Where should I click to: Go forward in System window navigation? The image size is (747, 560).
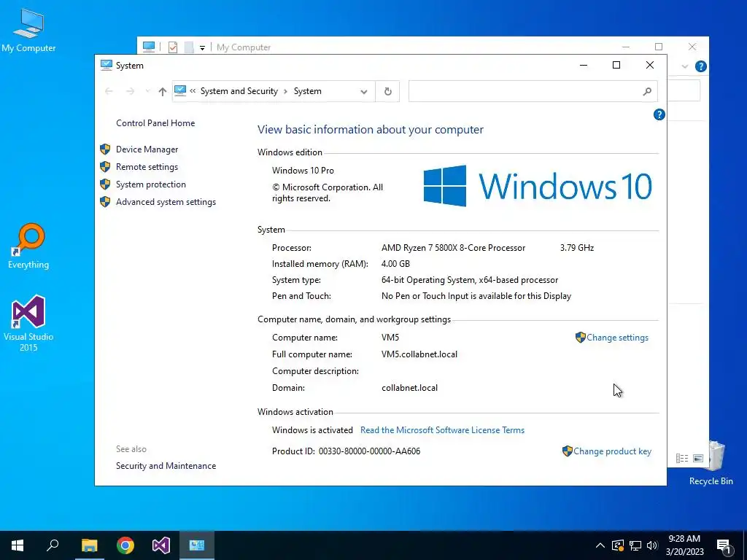tap(130, 91)
